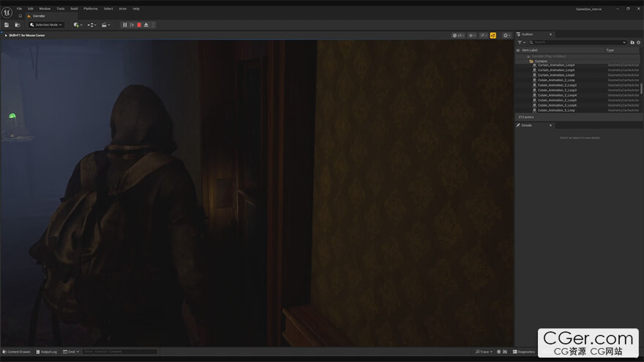Screen dimensions: 644x362
Task: Open the play options three-dot menu
Action: [153, 25]
